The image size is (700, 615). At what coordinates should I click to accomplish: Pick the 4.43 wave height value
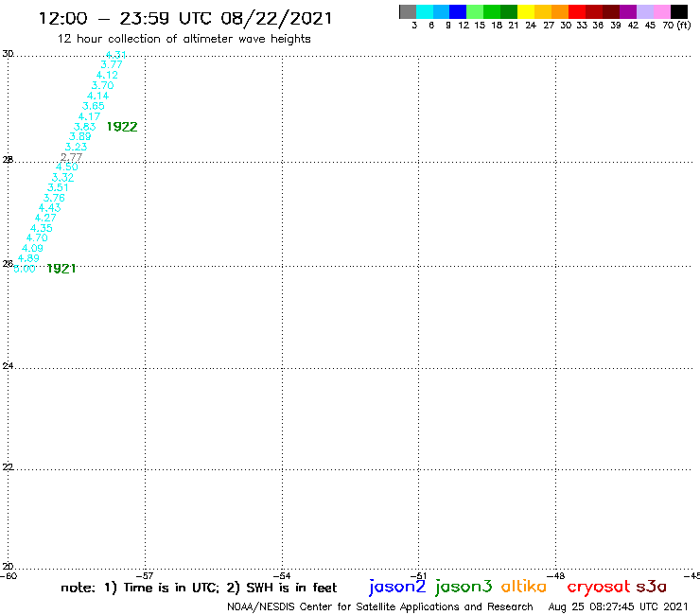pos(49,207)
